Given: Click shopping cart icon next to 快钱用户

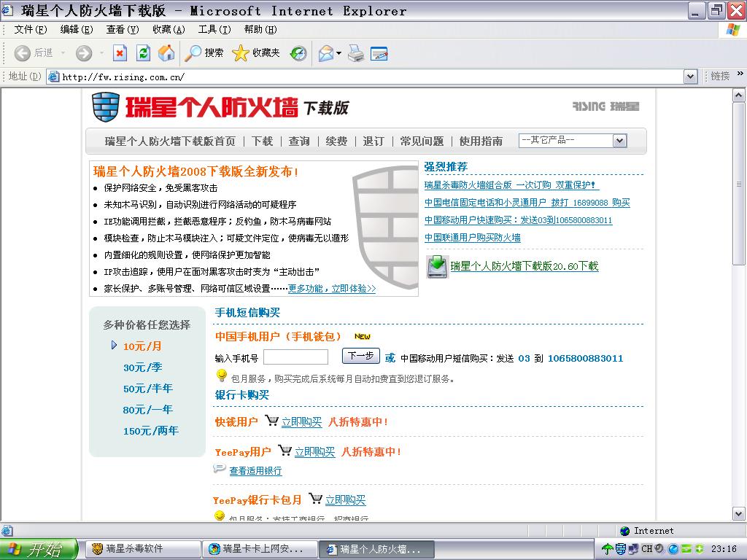Looking at the screenshot, I should point(271,421).
